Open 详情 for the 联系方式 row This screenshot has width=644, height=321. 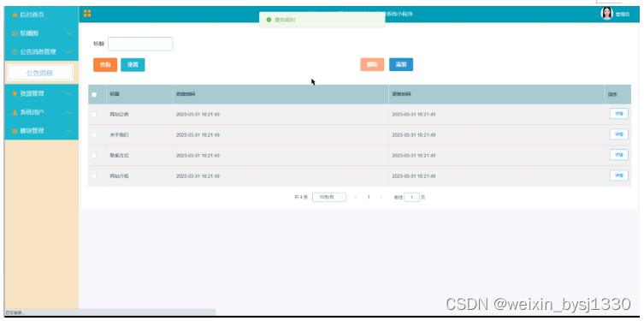pos(619,155)
